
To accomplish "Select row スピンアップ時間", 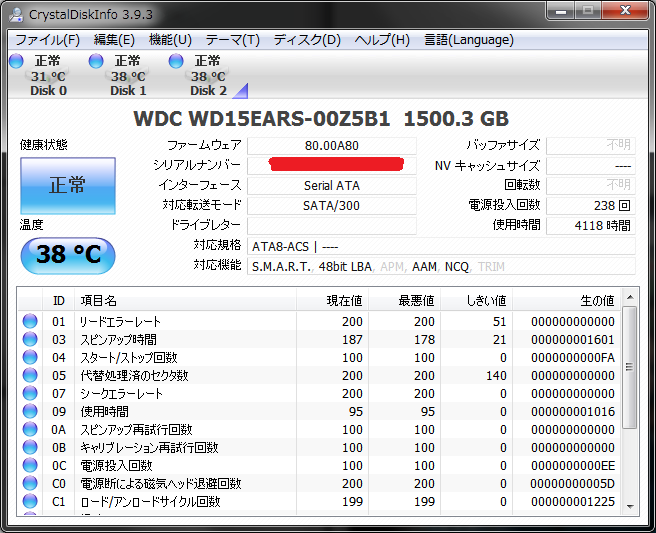I will (319, 339).
